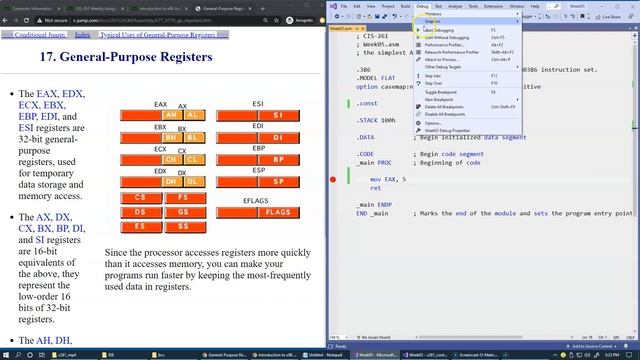This screenshot has width=640, height=360.
Task: Open the Help menu in Visual Studio
Action: 535,6
